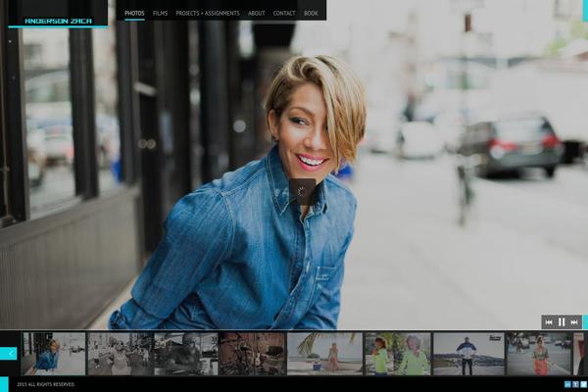Open thumbnail of man holding surfboard
This screenshot has width=588, height=392.
(x=467, y=354)
